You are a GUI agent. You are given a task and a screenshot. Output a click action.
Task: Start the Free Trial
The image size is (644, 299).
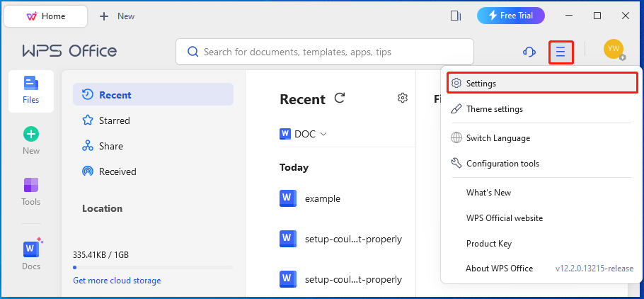tap(510, 16)
